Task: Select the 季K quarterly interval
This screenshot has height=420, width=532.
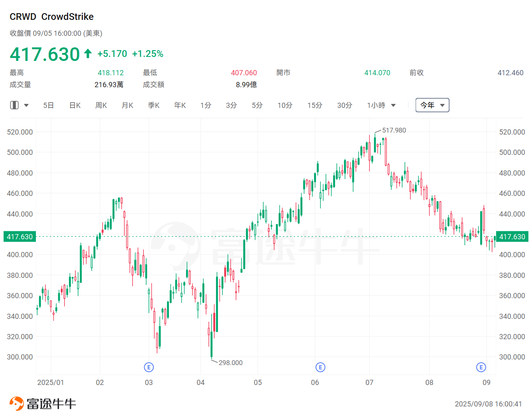Action: click(153, 105)
